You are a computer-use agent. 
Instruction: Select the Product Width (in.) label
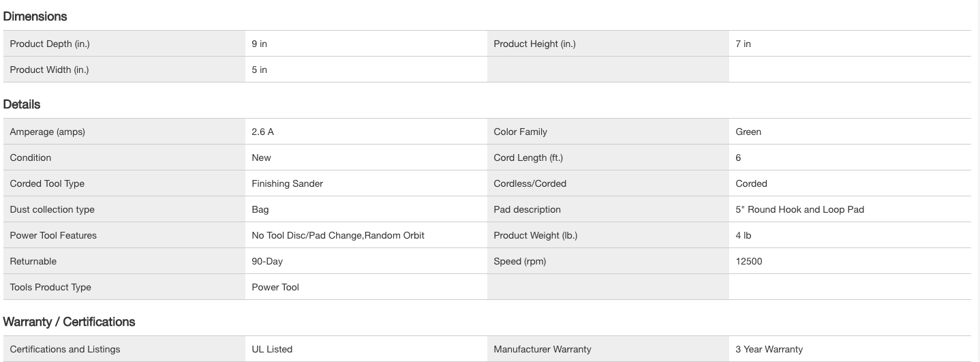pos(49,70)
